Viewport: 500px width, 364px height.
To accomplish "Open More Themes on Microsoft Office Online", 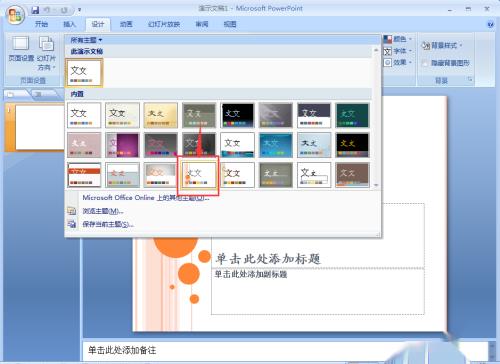I will tap(146, 198).
